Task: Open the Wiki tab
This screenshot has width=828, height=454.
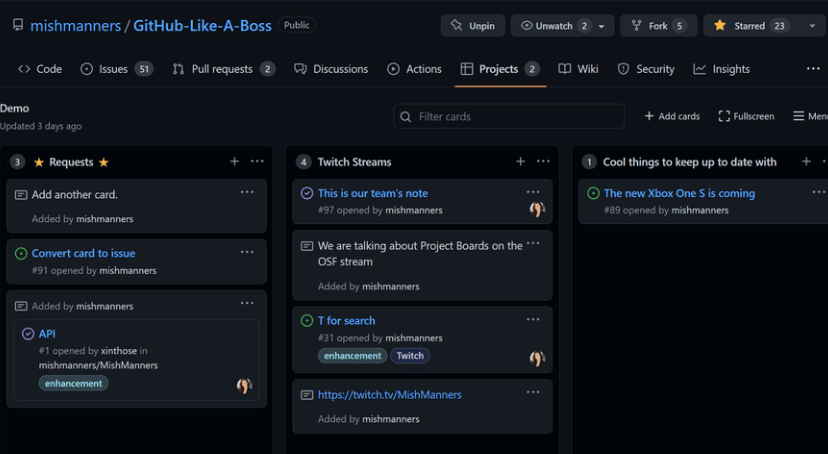Action: click(579, 69)
